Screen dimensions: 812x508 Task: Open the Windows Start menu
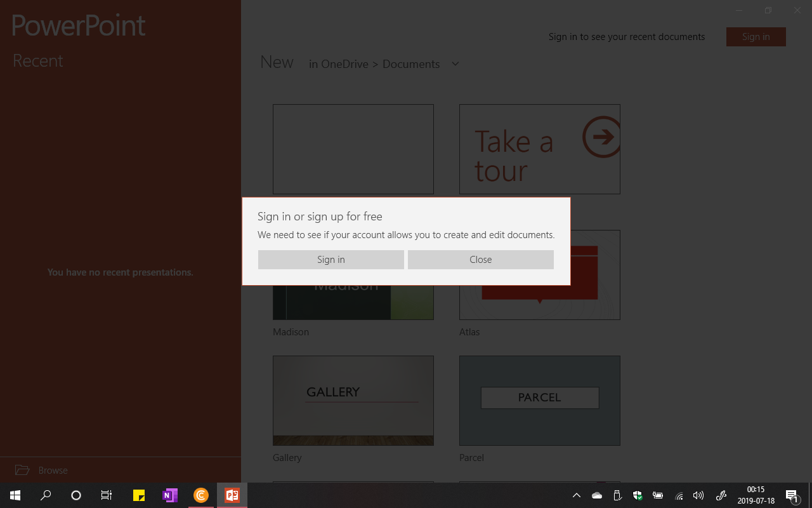click(15, 495)
